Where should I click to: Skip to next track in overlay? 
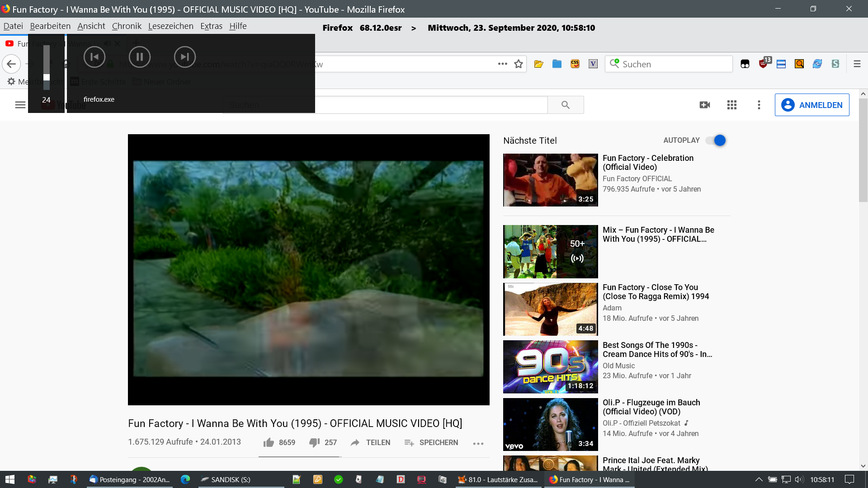pyautogui.click(x=184, y=57)
